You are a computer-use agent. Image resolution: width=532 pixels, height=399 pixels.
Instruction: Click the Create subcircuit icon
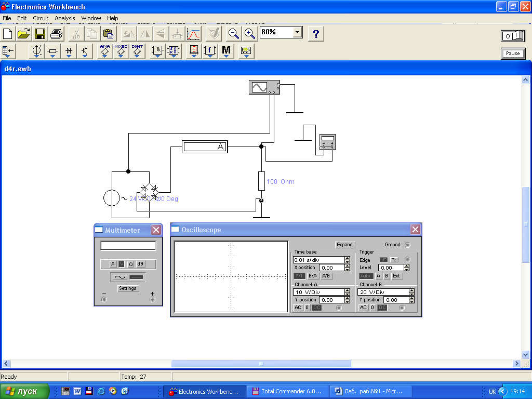(177, 34)
